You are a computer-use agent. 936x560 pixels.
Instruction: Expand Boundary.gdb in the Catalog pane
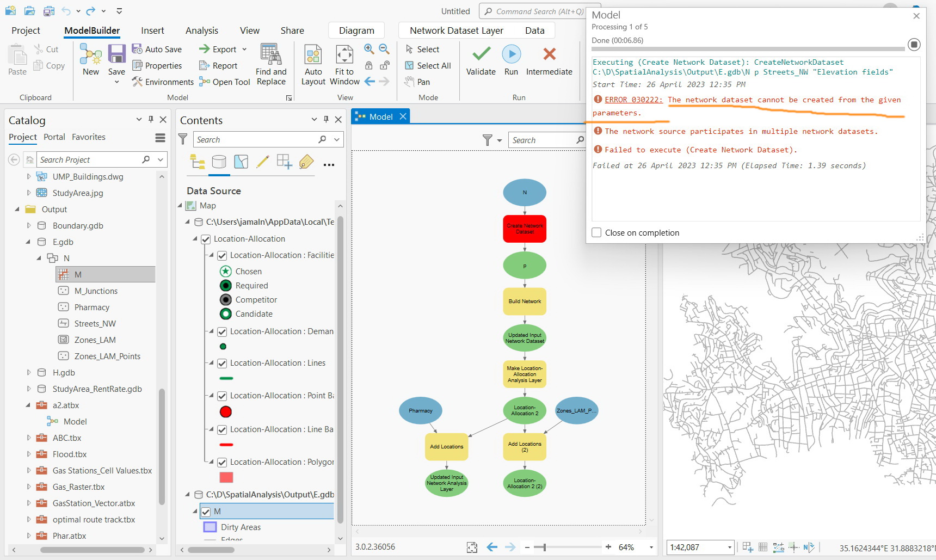coord(29,225)
